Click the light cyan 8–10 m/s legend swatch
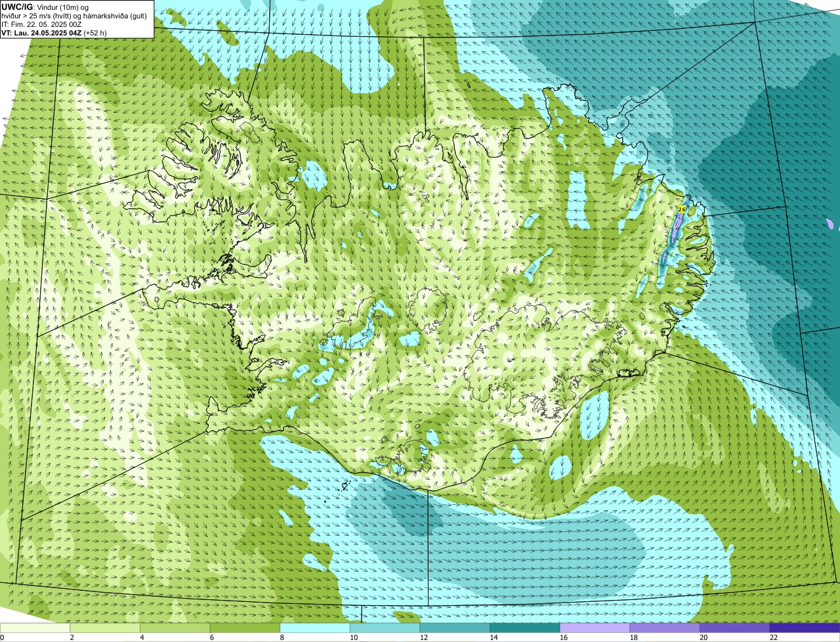The image size is (840, 642). (x=315, y=628)
